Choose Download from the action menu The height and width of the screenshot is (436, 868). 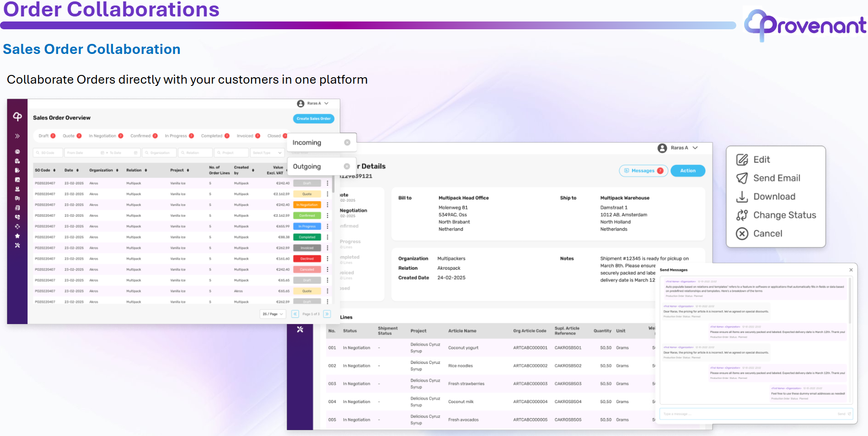tap(766, 197)
